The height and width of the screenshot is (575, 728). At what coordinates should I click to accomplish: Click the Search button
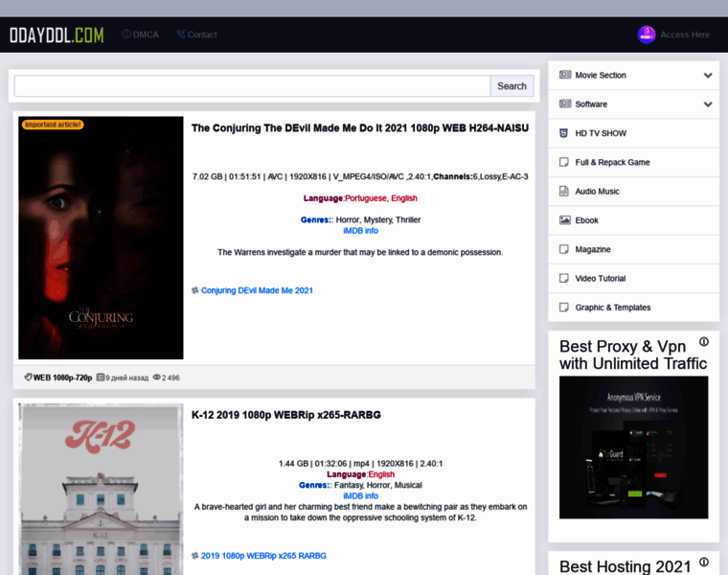(x=512, y=86)
